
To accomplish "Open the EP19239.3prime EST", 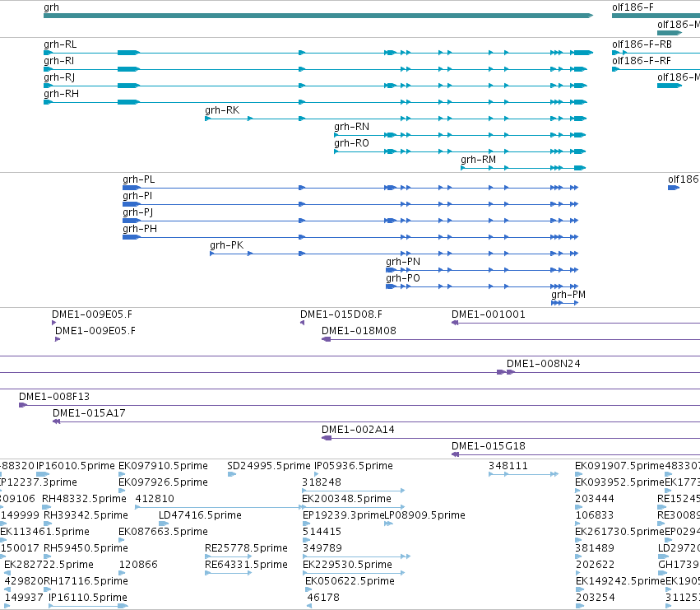I will [343, 515].
